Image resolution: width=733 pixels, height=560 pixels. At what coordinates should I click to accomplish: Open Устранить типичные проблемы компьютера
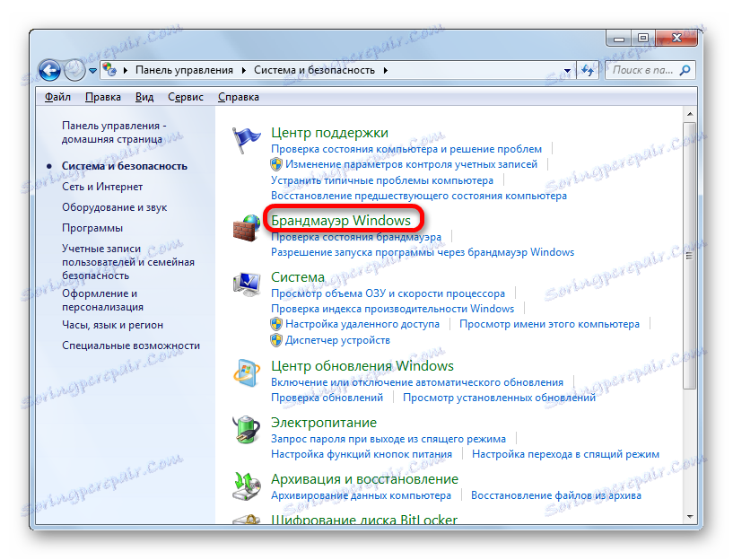pyautogui.click(x=382, y=180)
